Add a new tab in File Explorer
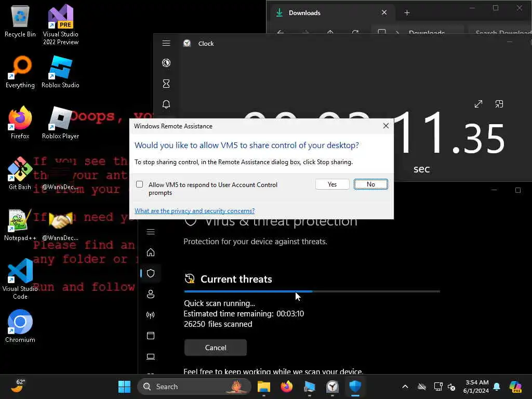The width and height of the screenshot is (532, 399). pyautogui.click(x=407, y=13)
